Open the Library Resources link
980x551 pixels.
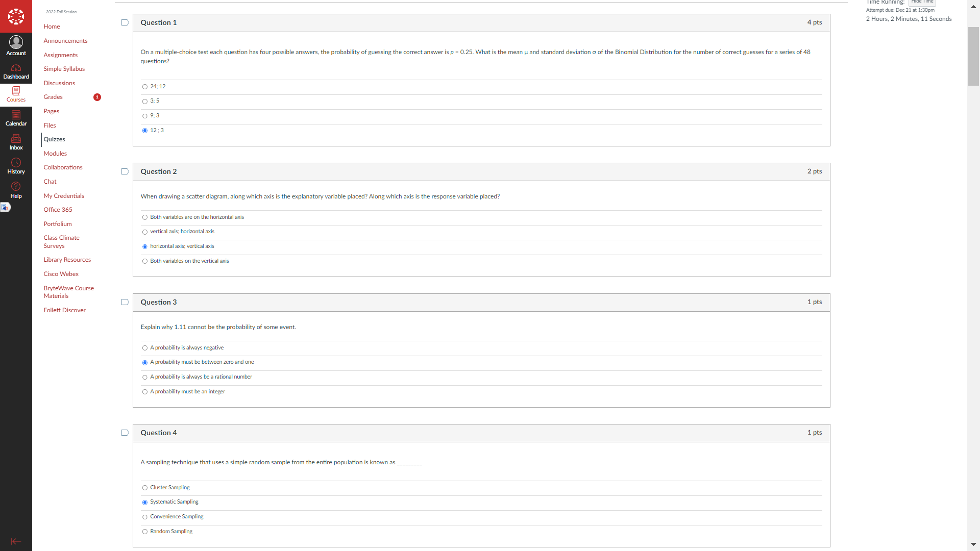pyautogui.click(x=67, y=260)
